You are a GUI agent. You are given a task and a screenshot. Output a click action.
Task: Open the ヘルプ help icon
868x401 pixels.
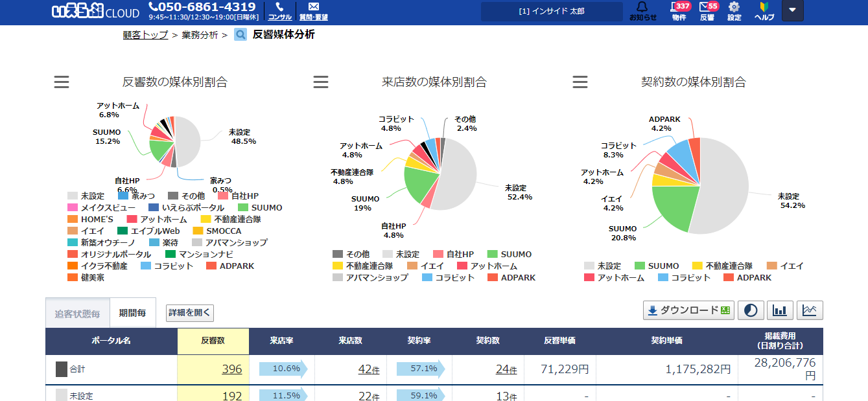pos(764,11)
